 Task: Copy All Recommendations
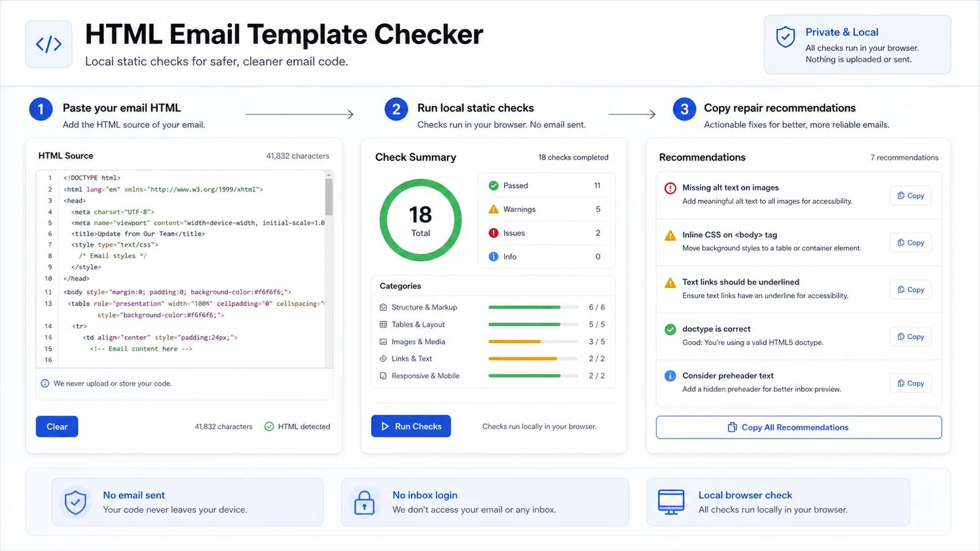pyautogui.click(x=799, y=427)
